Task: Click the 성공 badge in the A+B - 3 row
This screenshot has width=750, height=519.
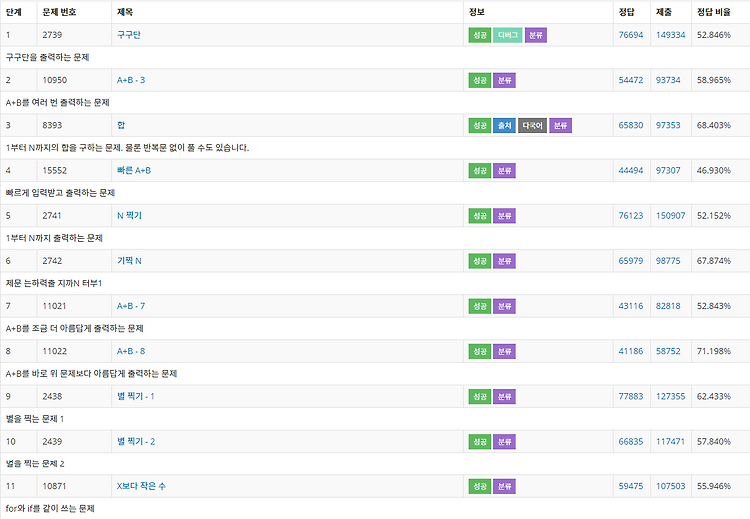Action: (480, 80)
